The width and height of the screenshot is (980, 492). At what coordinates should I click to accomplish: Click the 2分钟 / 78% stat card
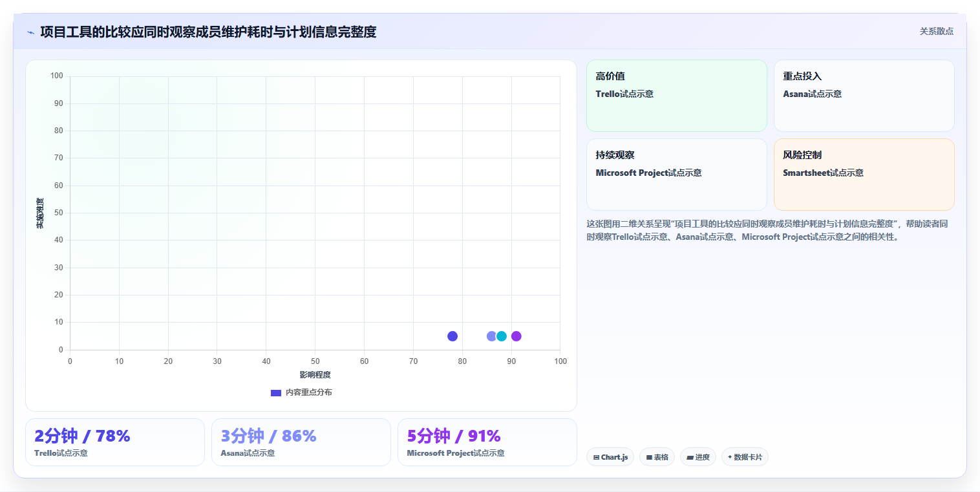[115, 442]
